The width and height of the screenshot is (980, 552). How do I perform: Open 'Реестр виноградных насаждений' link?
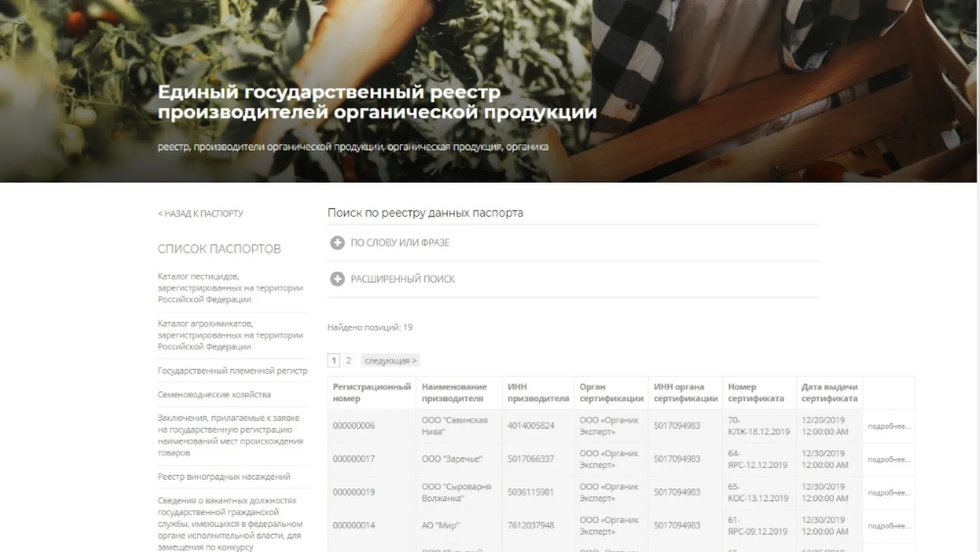coord(224,477)
